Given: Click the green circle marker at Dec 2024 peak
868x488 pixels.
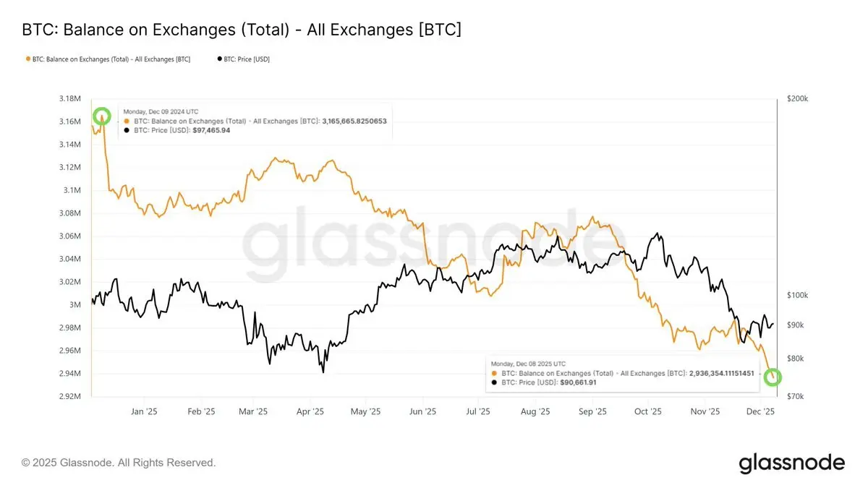Looking at the screenshot, I should [102, 116].
